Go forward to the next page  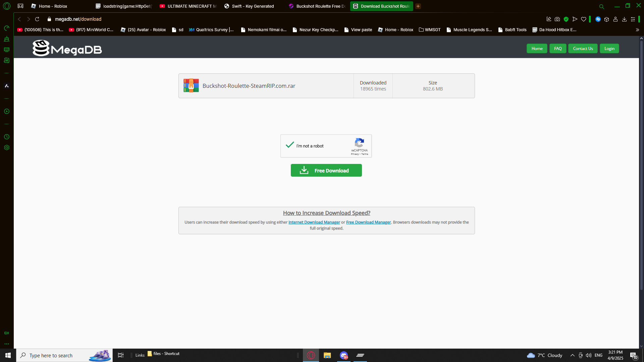[x=29, y=19]
